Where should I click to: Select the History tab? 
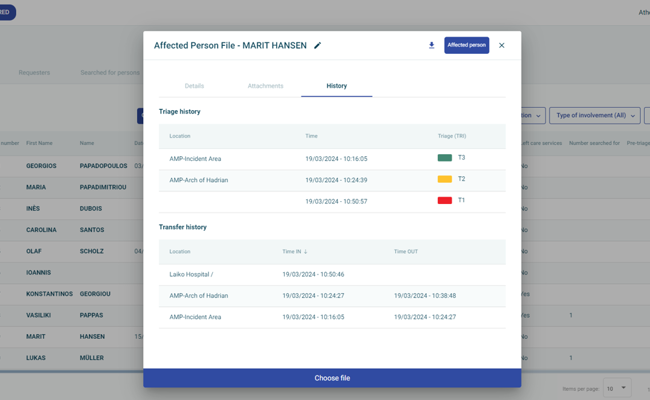(336, 86)
